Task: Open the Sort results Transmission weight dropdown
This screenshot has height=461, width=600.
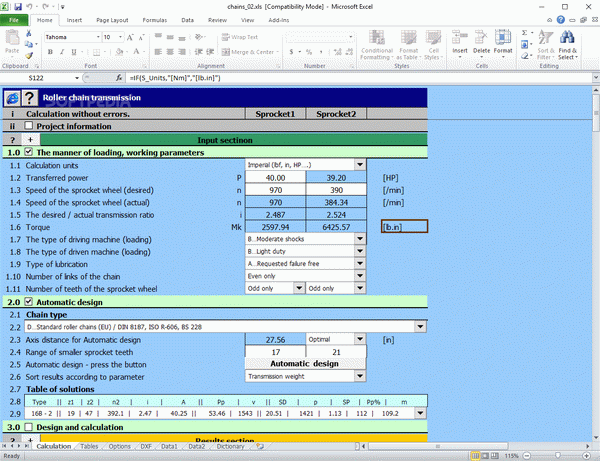Action: tap(360, 376)
